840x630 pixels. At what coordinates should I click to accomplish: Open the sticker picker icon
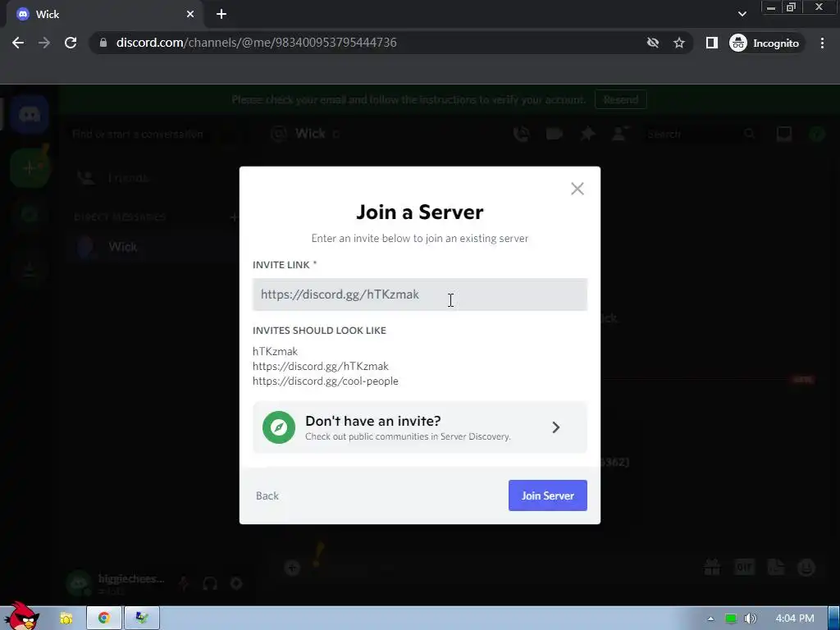click(x=776, y=567)
